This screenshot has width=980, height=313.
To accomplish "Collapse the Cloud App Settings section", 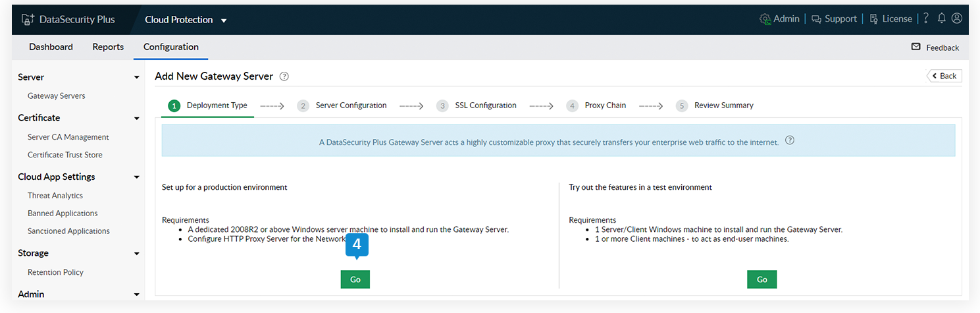I will 136,177.
